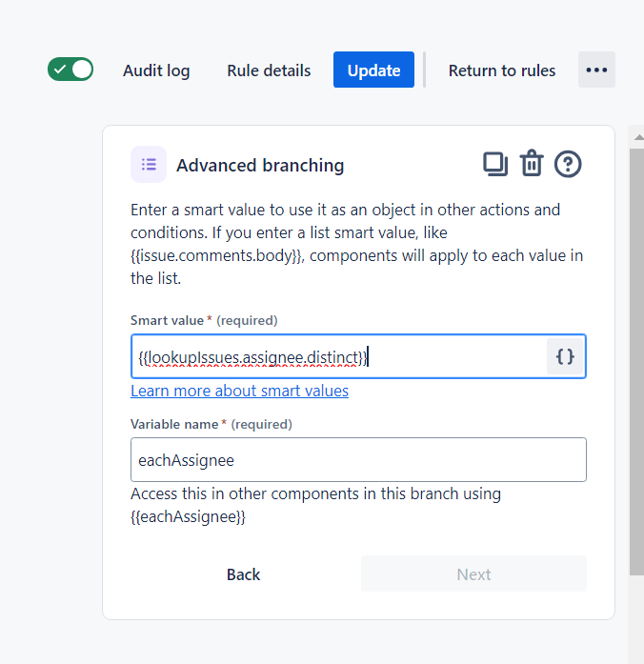Delete the component using the trash icon
The image size is (644, 664).
coord(532,163)
